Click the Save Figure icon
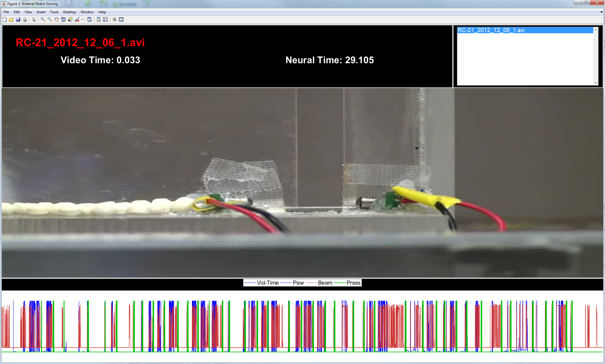 point(18,19)
